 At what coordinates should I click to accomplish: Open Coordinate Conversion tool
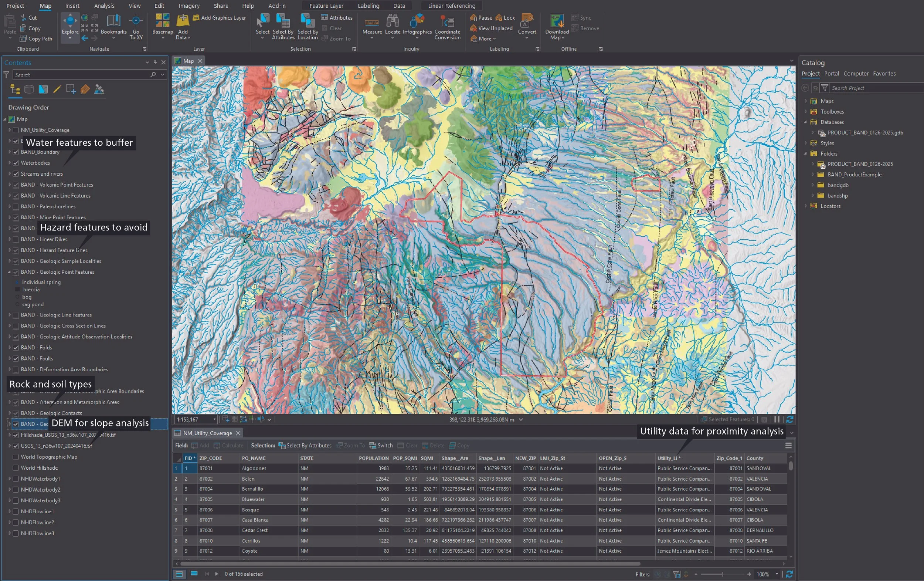pyautogui.click(x=447, y=21)
